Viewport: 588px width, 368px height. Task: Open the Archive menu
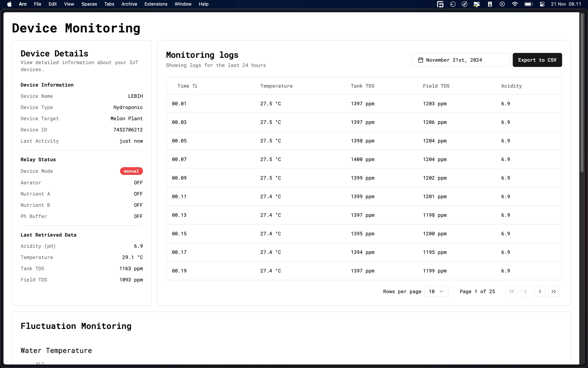(x=129, y=4)
